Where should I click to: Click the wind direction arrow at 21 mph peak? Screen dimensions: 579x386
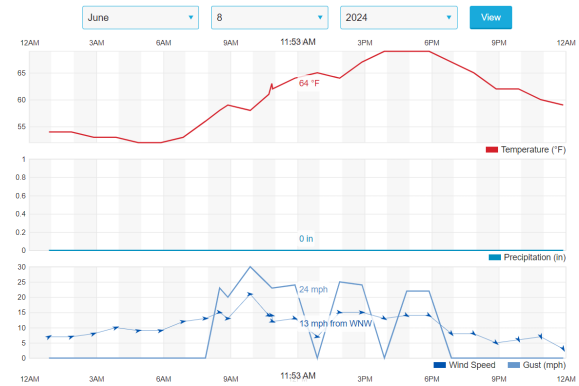pyautogui.click(x=250, y=294)
